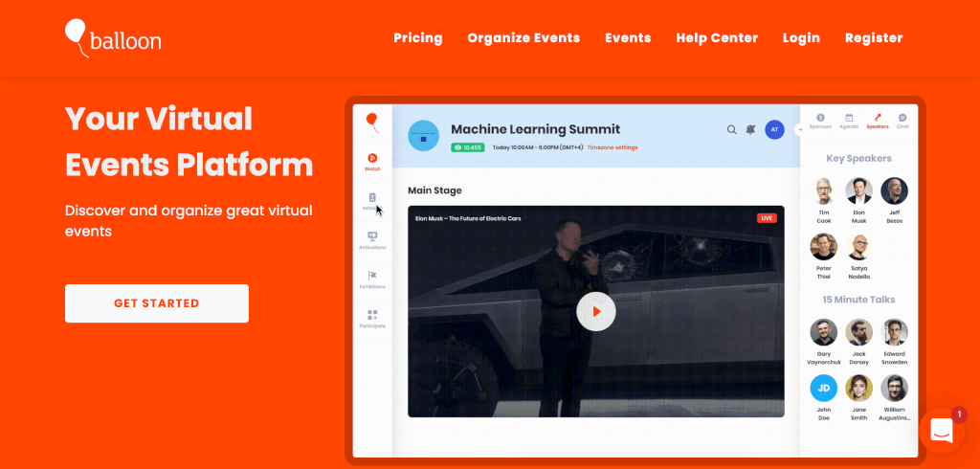Click Register in the top navigation
The width and height of the screenshot is (980, 469).
(x=874, y=38)
